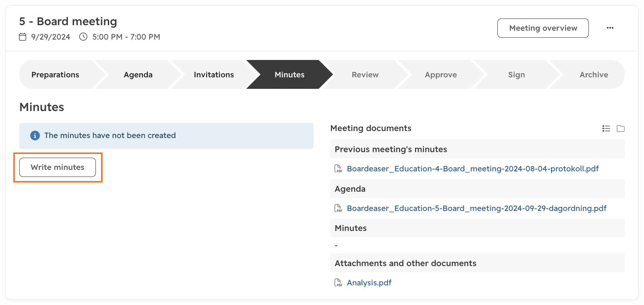
Task: Click the calendar icon beside 9/29/2024
Action: 23,37
